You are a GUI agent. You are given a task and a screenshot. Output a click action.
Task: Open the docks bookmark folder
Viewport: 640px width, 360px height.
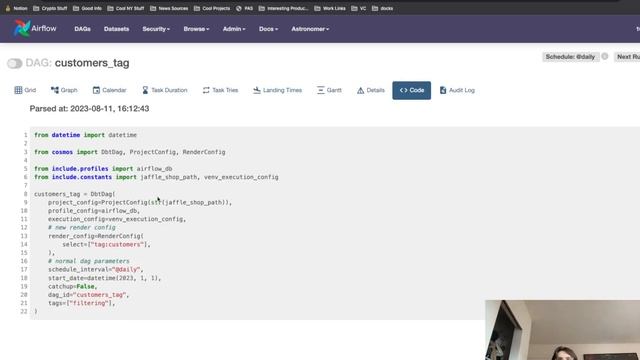tap(382, 8)
